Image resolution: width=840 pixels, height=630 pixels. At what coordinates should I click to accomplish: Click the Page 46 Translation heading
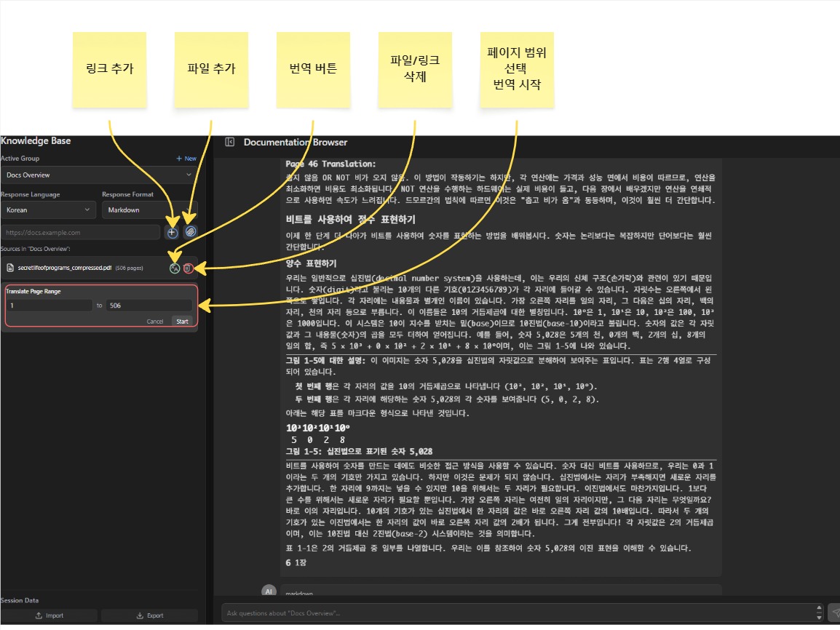(x=330, y=164)
